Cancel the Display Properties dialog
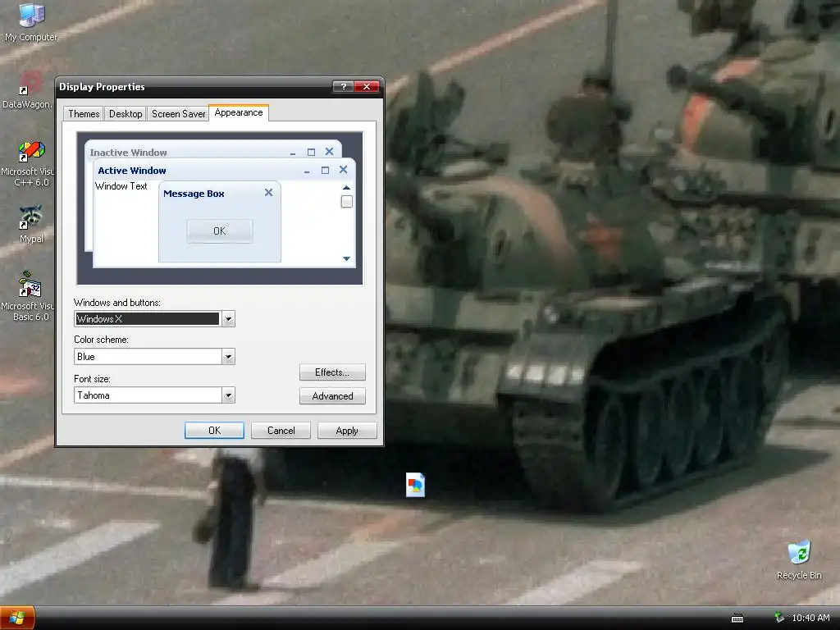840x630 pixels. point(281,430)
